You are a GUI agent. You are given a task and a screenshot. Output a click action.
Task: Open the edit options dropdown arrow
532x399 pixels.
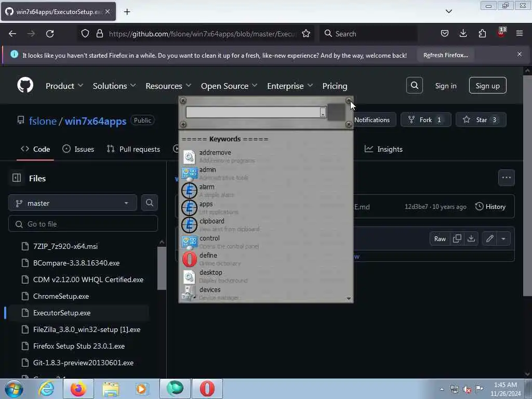[x=503, y=239]
